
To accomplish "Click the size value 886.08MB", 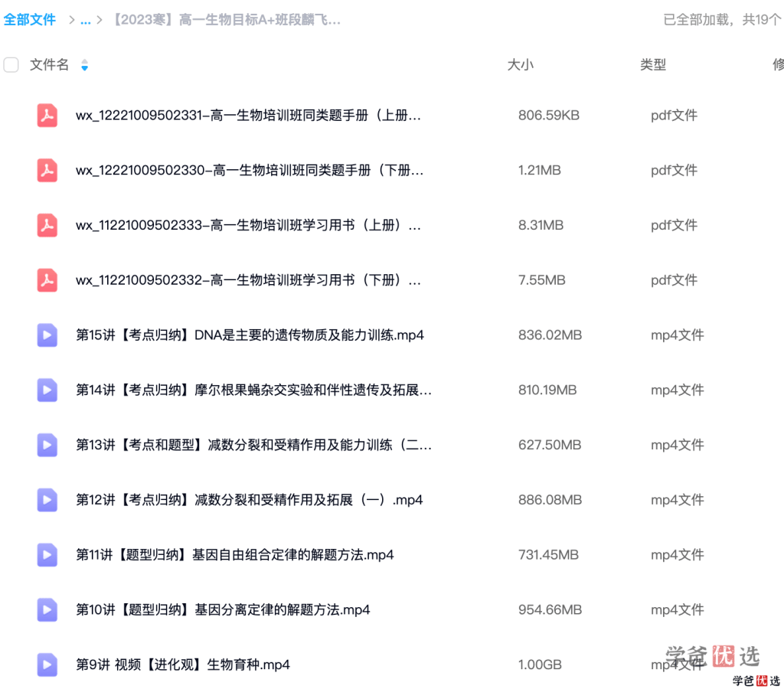I will click(550, 500).
